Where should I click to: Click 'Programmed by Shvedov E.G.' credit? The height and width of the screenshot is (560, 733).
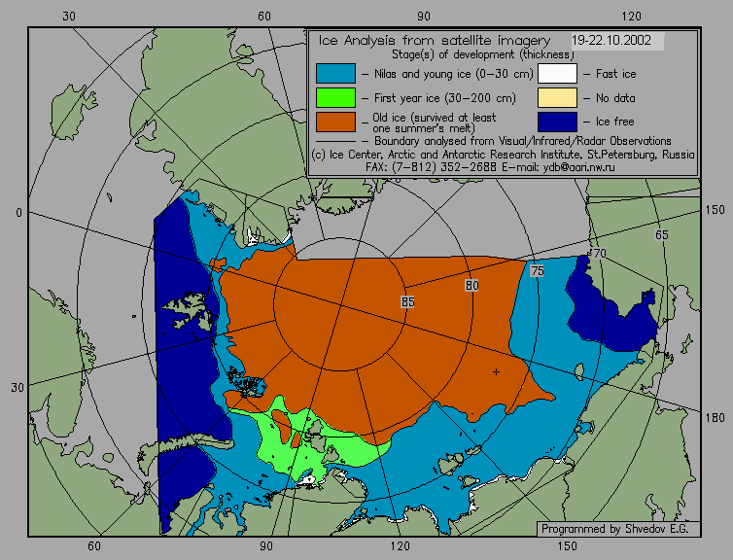(x=614, y=529)
